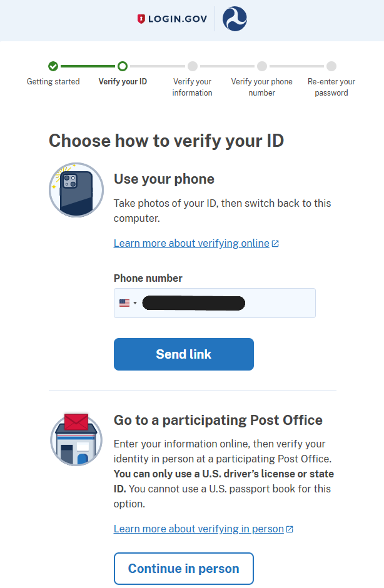Select the Verify your ID step label

[123, 81]
